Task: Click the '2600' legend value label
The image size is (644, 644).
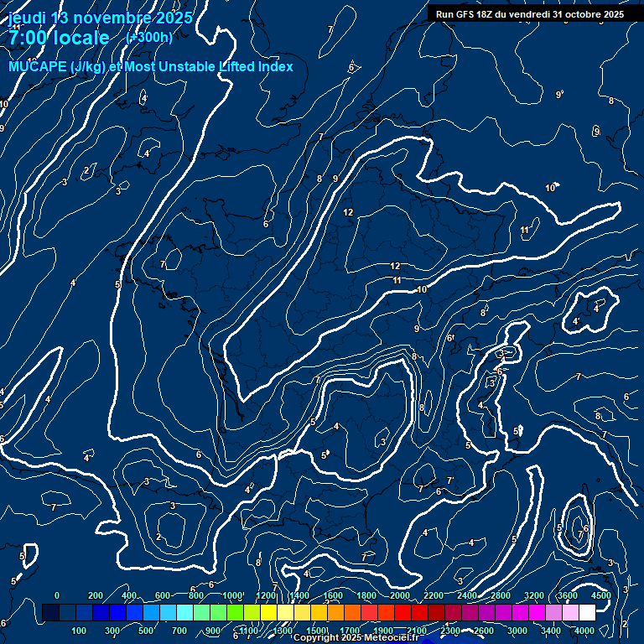Action: (484, 631)
